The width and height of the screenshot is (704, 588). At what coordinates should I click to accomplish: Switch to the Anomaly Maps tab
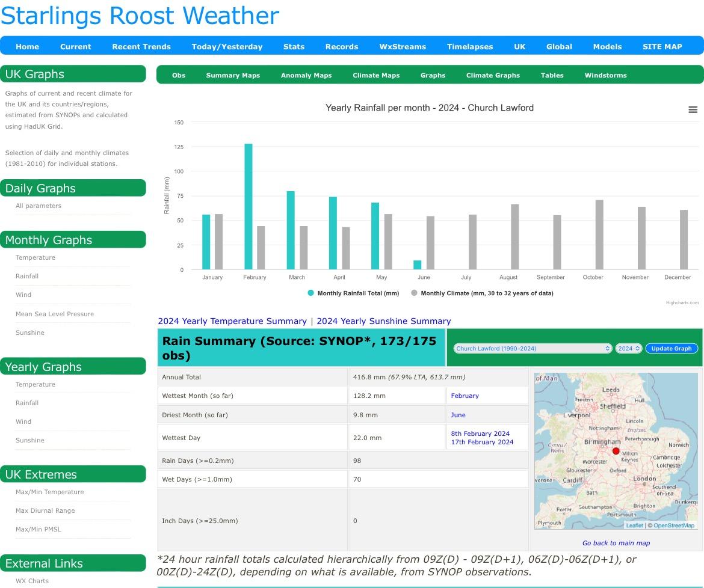(306, 75)
